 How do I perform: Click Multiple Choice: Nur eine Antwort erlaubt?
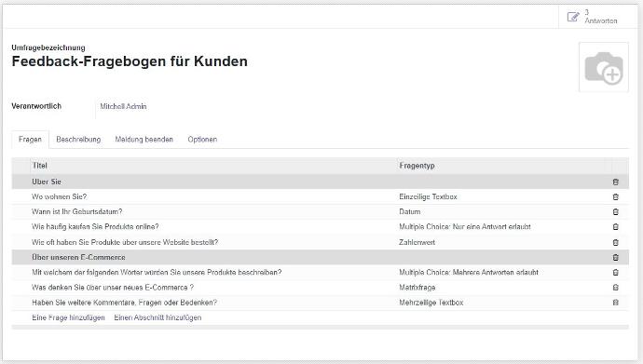coord(465,227)
